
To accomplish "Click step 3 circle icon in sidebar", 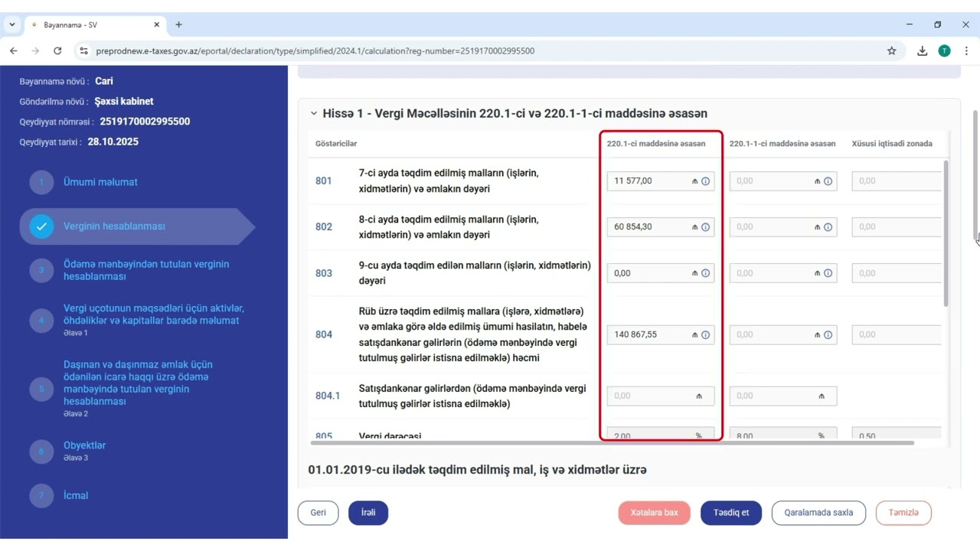I will click(x=42, y=270).
